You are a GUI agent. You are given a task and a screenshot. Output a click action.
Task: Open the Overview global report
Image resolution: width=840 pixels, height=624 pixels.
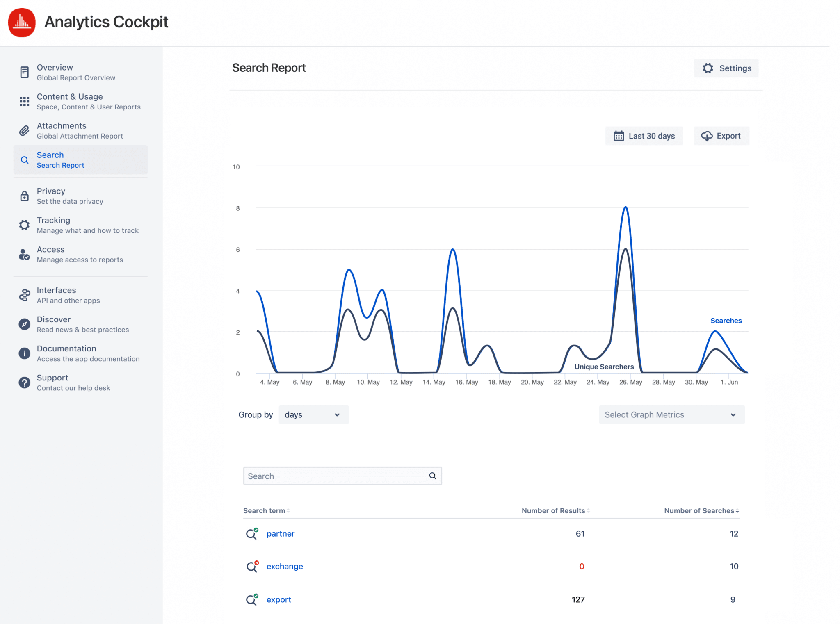point(24,72)
